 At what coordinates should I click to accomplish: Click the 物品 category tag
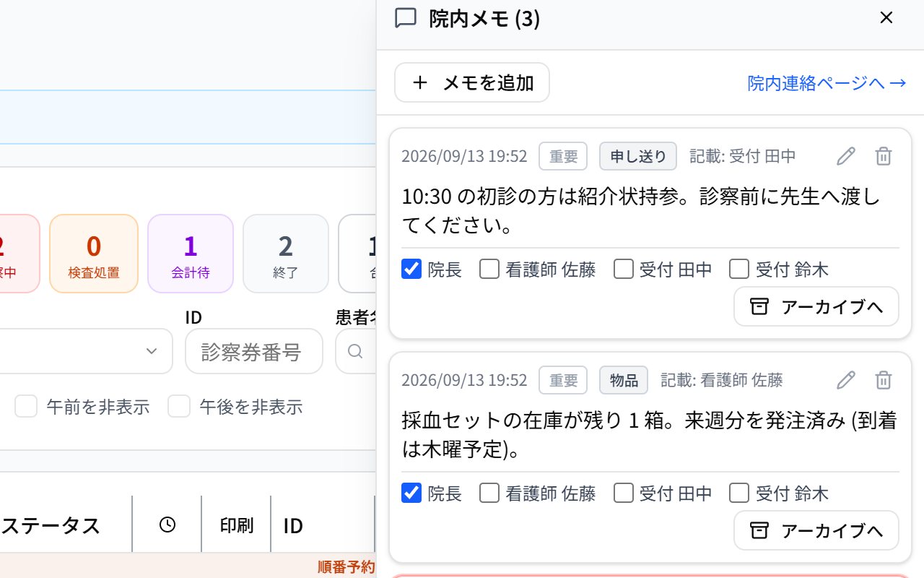(x=624, y=380)
